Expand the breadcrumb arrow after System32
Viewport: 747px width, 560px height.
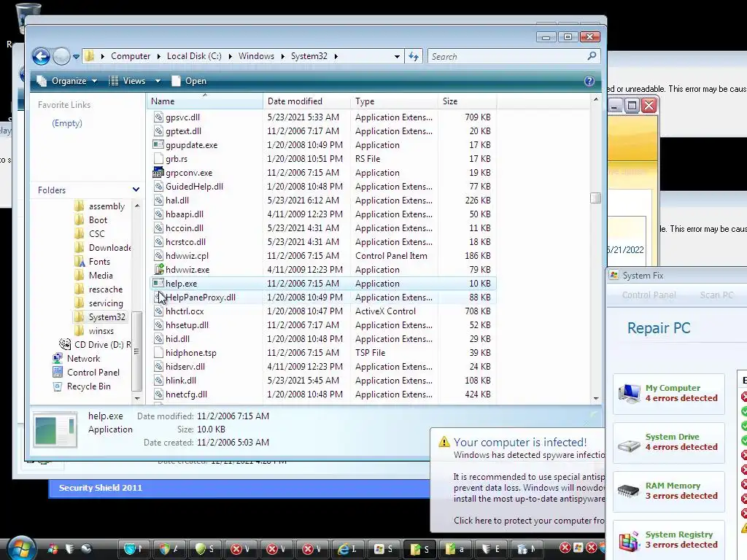336,56
